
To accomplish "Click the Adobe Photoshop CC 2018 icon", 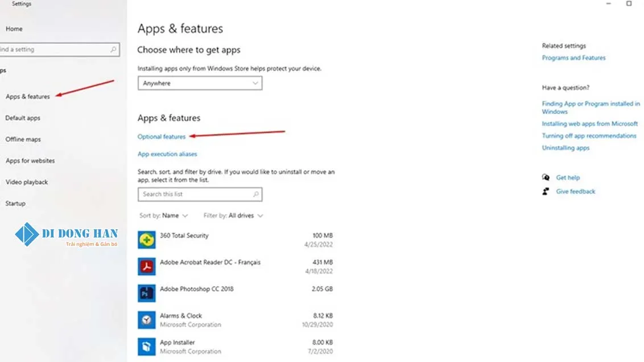I will [x=147, y=293].
